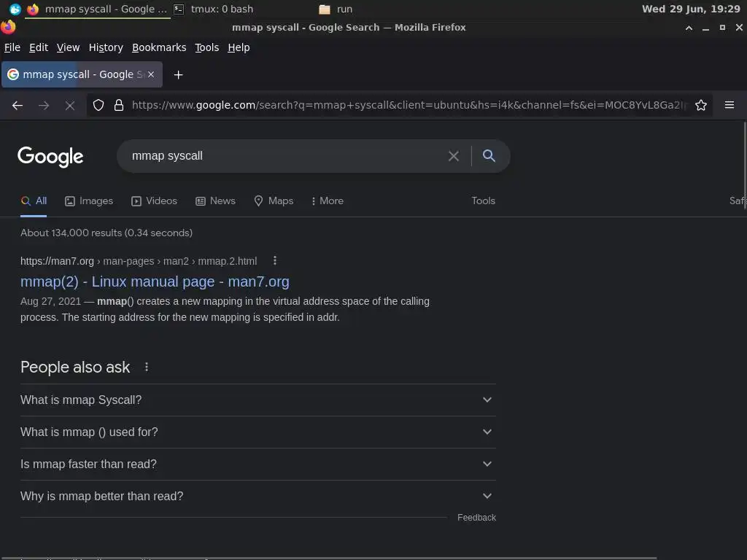Viewport: 747px width, 560px height.
Task: Click the man7.org breadcrumb URL
Action: pyautogui.click(x=139, y=261)
